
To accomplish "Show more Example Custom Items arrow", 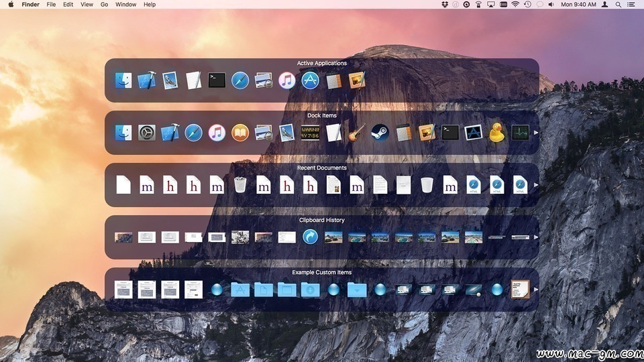I will 535,290.
